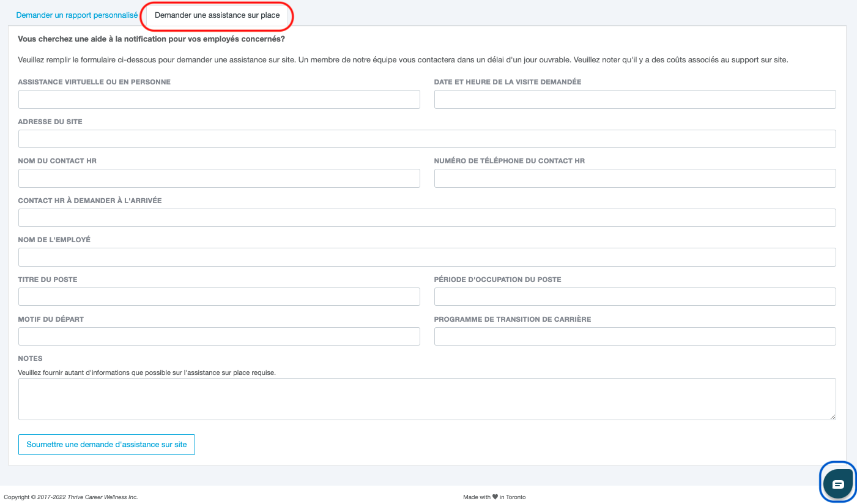This screenshot has width=857, height=504.
Task: Switch to Demander un rapport personnalisé tab
Action: pos(77,15)
